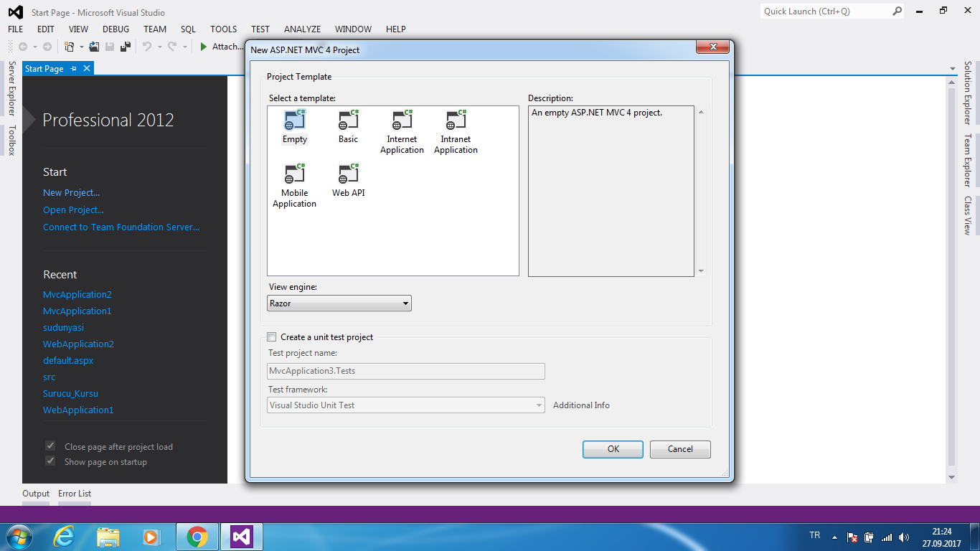Expand the Navigate Backward history dropdown arrow

[x=34, y=47]
